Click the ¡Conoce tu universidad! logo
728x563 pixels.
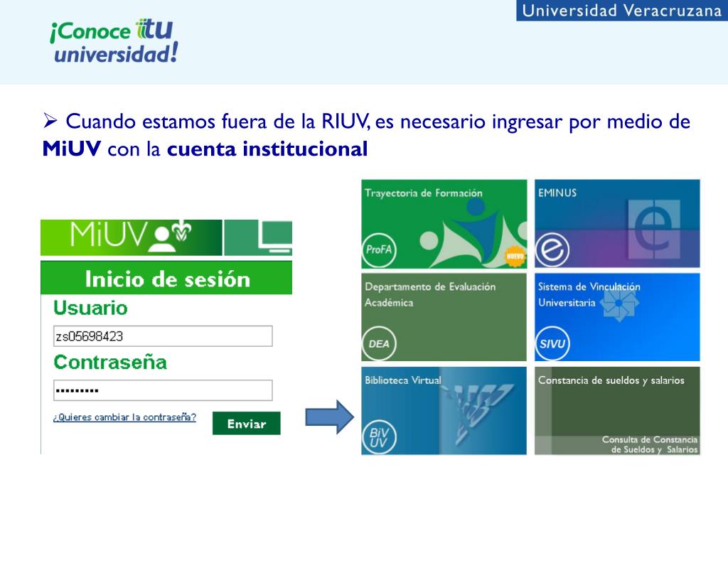pyautogui.click(x=114, y=42)
